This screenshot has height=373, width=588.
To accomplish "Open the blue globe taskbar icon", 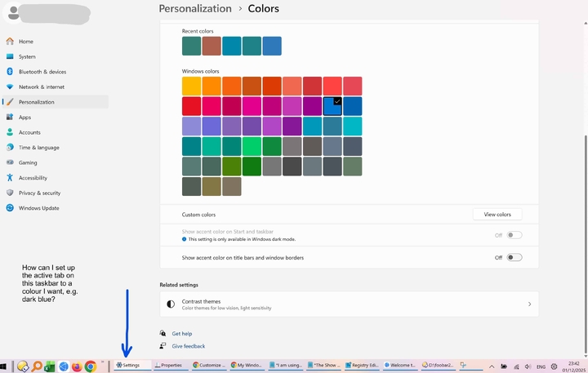I will click(64, 366).
